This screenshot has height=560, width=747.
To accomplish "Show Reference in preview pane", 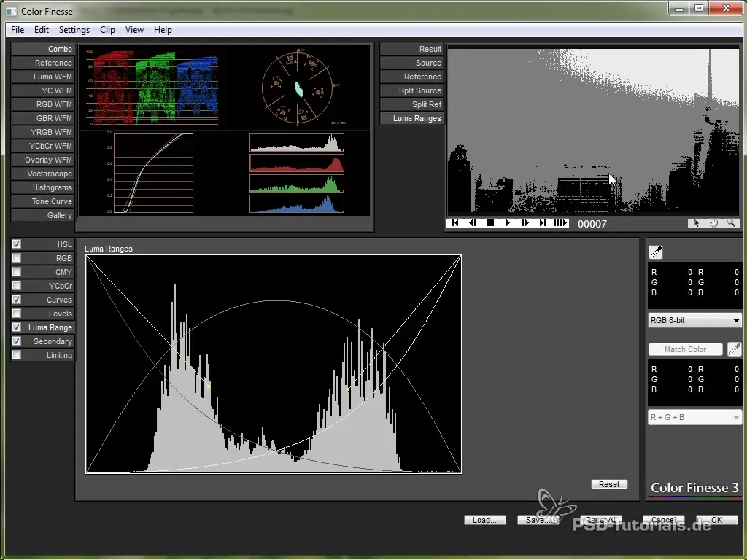I will (412, 77).
